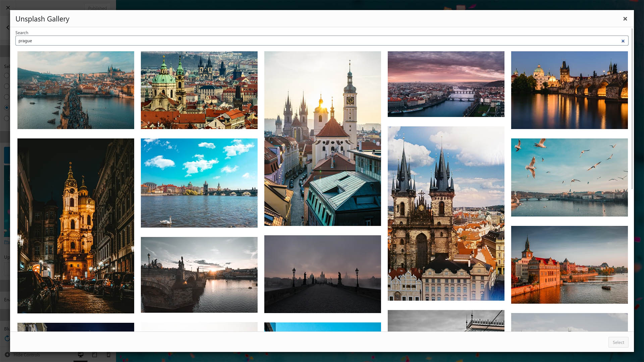Viewport: 644px width, 362px height.
Task: Select the illuminated church at night photo
Action: coord(75,225)
